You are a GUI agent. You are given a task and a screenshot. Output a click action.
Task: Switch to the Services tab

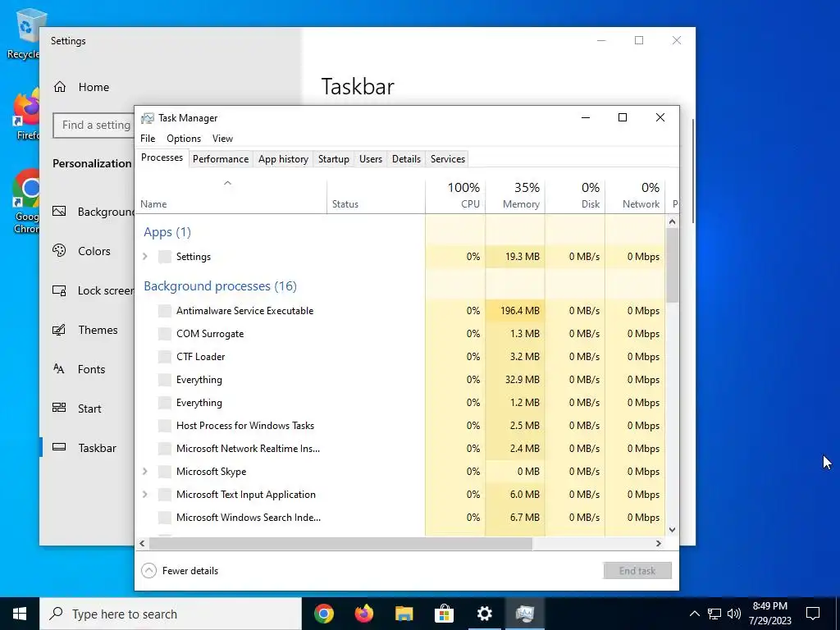448,159
